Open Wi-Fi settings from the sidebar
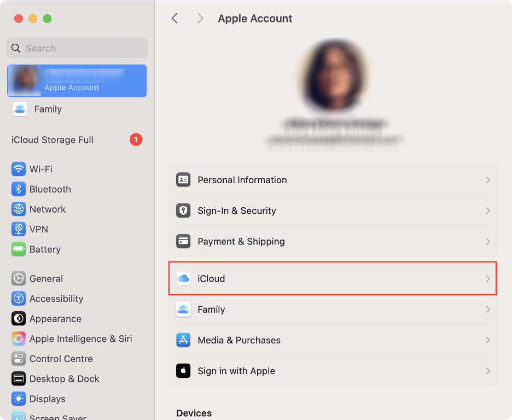Image resolution: width=512 pixels, height=420 pixels. click(18, 169)
